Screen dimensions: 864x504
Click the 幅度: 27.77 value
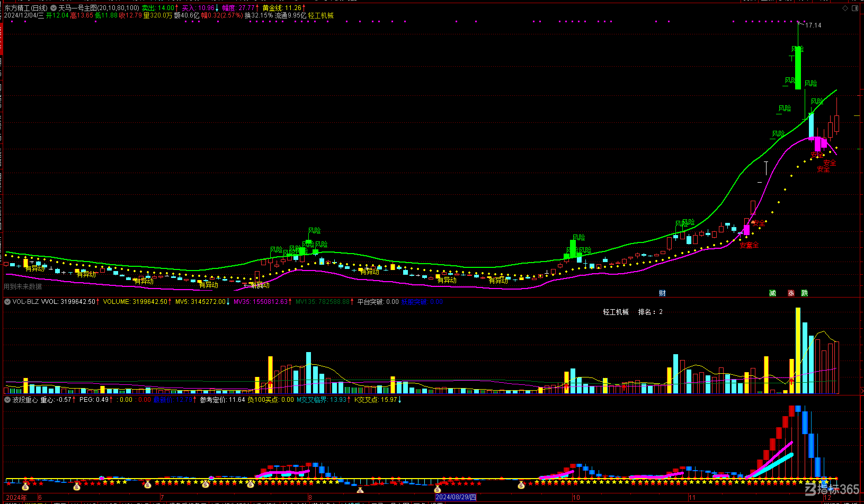tap(241, 8)
